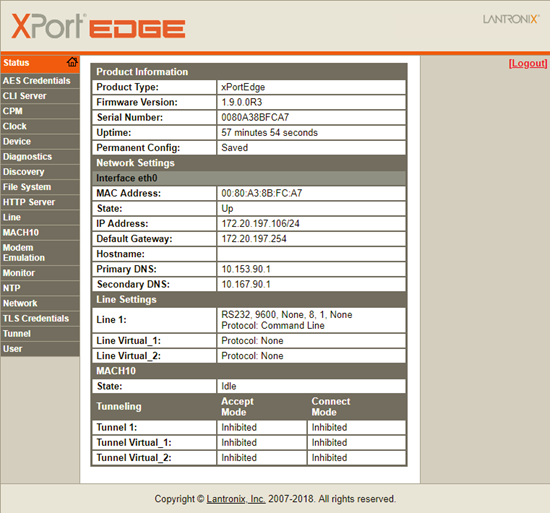
Task: Open NTP settings
Action: pyautogui.click(x=40, y=288)
